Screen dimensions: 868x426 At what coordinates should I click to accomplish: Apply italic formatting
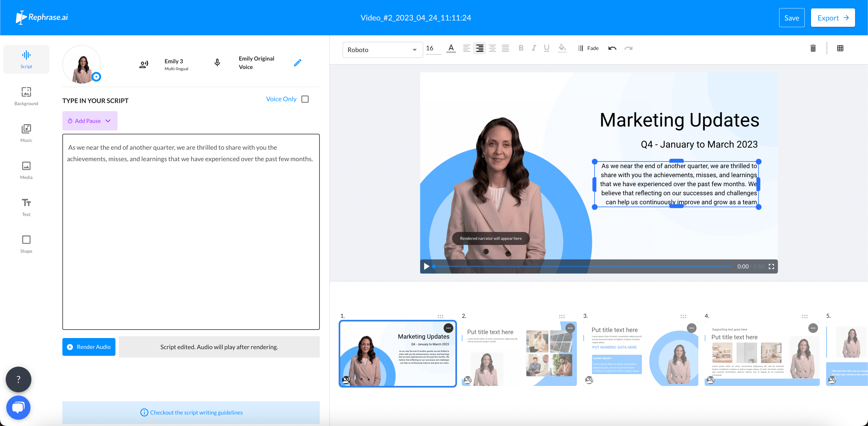tap(534, 49)
